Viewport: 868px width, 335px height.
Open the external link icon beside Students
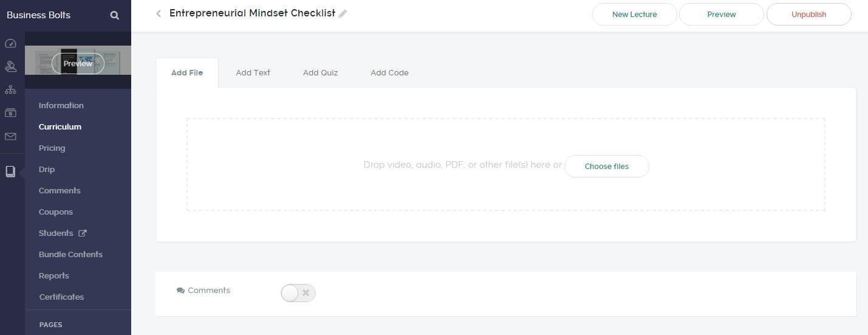pyautogui.click(x=83, y=233)
